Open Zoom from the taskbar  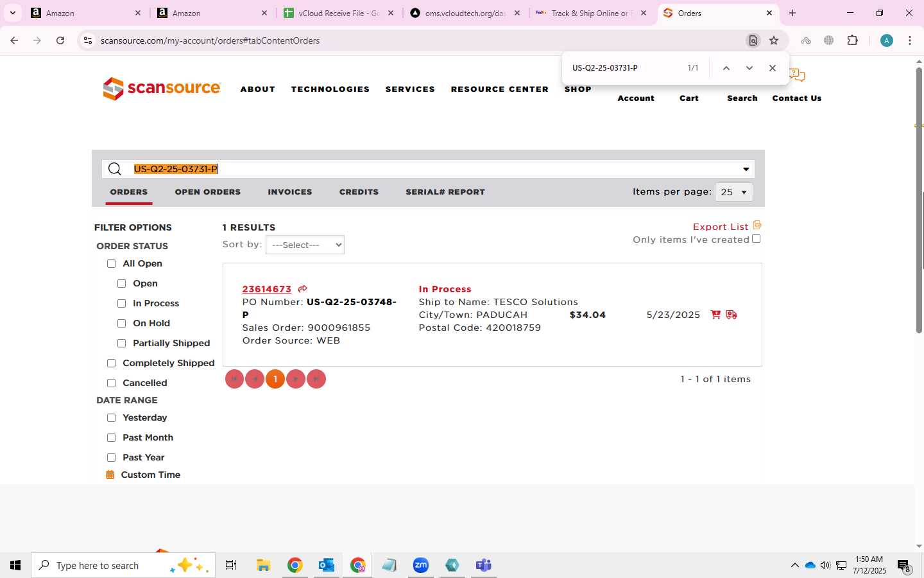tap(421, 565)
